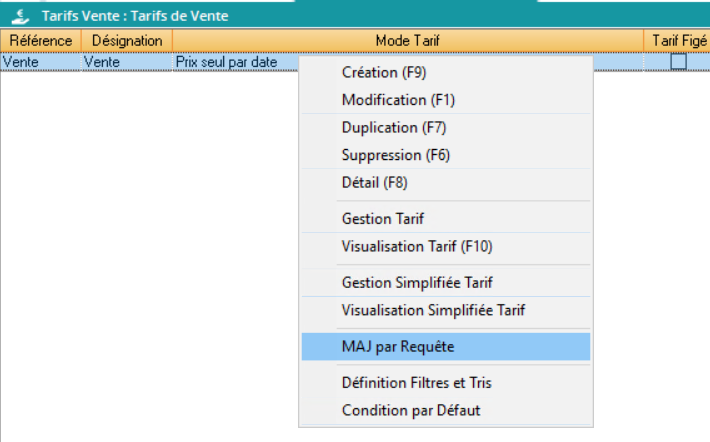Click the Mode Tarif column header
The width and height of the screenshot is (710, 442).
click(x=407, y=40)
